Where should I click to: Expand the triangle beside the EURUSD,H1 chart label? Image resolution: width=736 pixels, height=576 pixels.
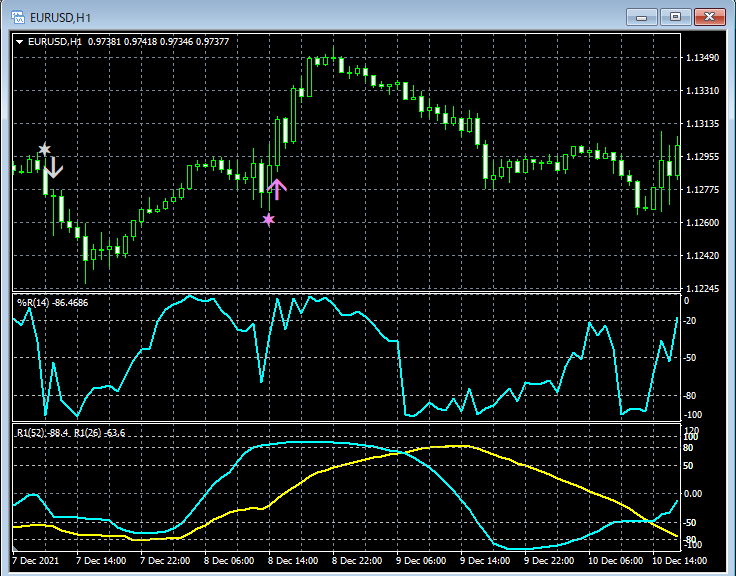19,42
